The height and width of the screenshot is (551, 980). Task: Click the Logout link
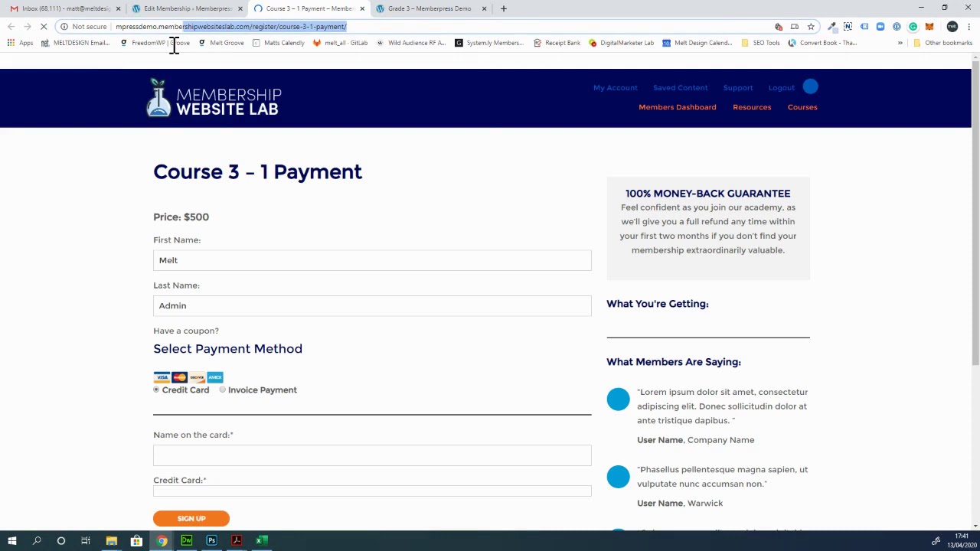[x=782, y=88]
